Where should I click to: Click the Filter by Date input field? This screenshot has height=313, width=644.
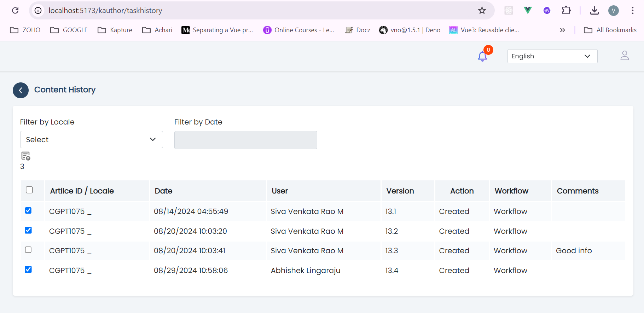[245, 140]
